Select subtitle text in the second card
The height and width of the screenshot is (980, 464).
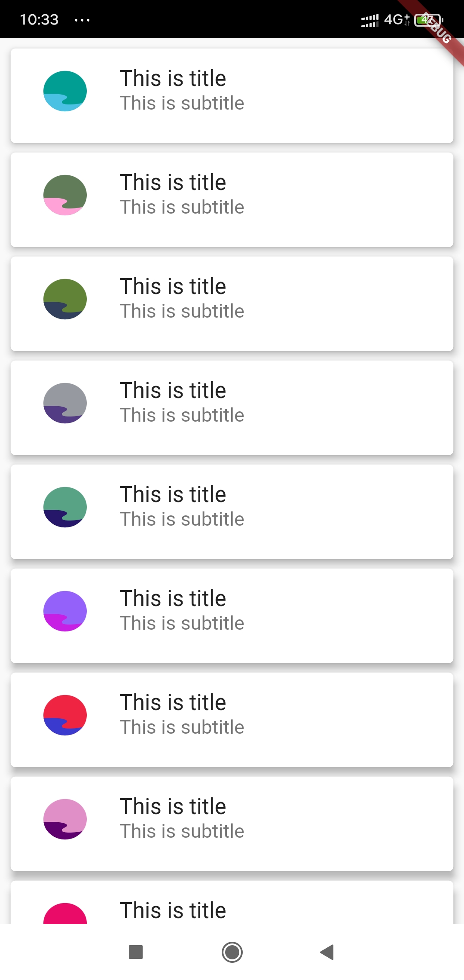tap(182, 207)
